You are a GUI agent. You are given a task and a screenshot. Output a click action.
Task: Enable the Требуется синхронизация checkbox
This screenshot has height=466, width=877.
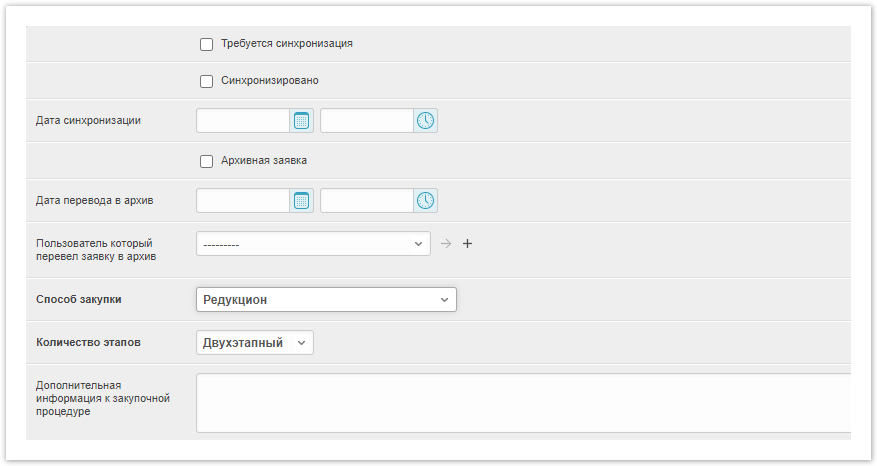tap(207, 44)
